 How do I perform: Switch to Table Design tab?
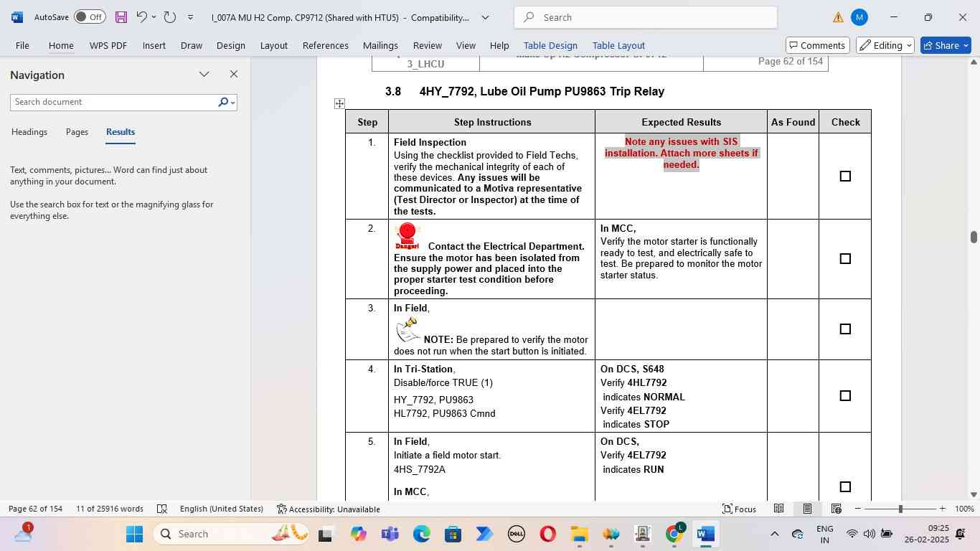[550, 45]
